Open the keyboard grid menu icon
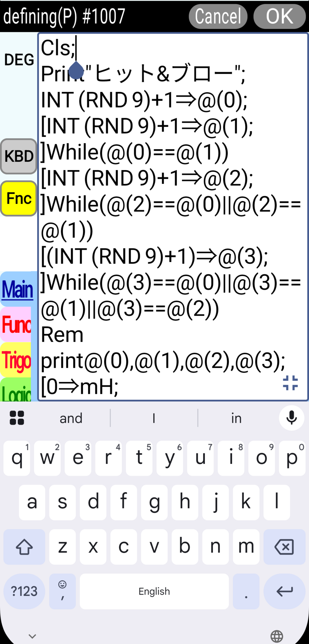This screenshot has width=309, height=644. point(17,418)
